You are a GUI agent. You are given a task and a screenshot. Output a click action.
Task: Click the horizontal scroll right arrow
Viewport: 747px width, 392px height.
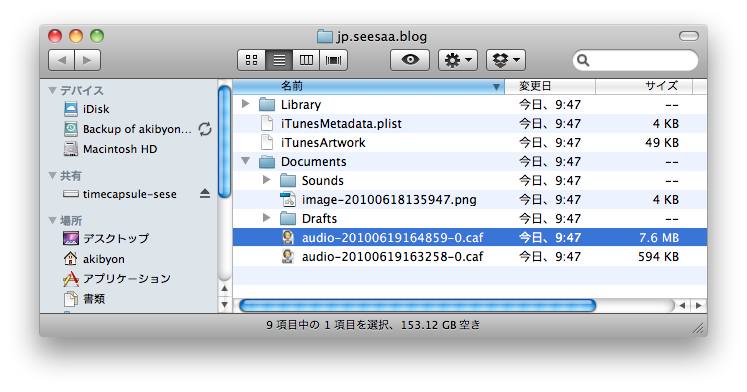698,305
